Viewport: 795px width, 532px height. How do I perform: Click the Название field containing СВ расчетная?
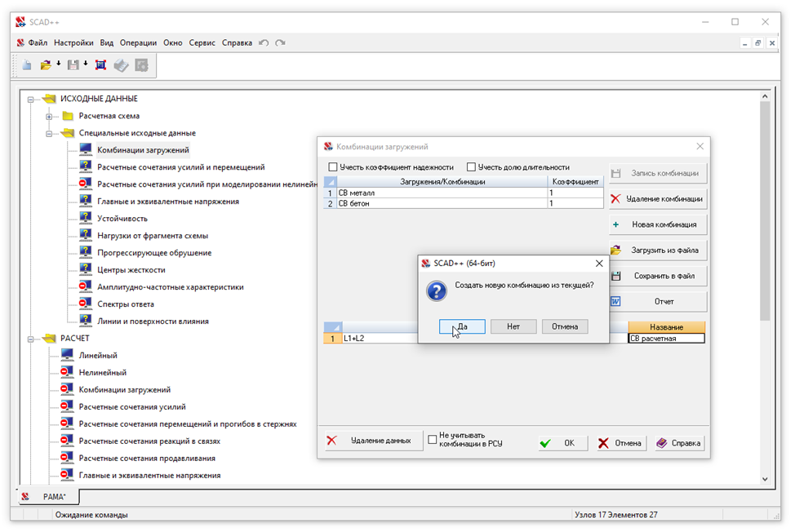point(666,339)
